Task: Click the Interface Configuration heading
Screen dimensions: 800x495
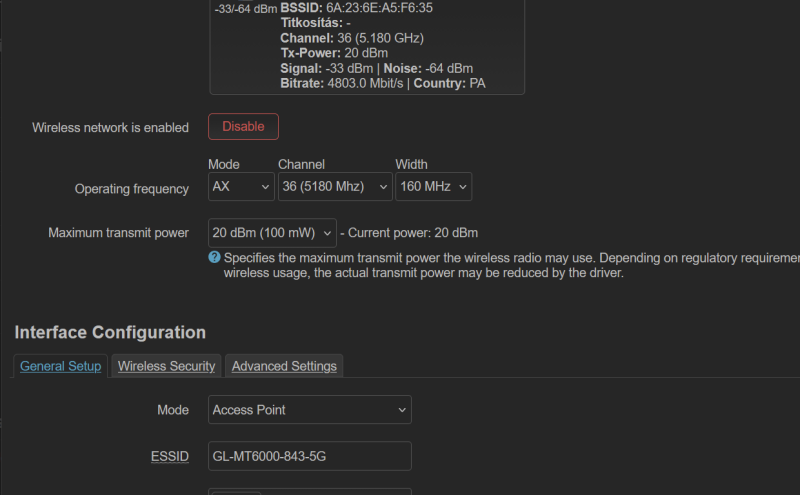Action: pos(110,332)
